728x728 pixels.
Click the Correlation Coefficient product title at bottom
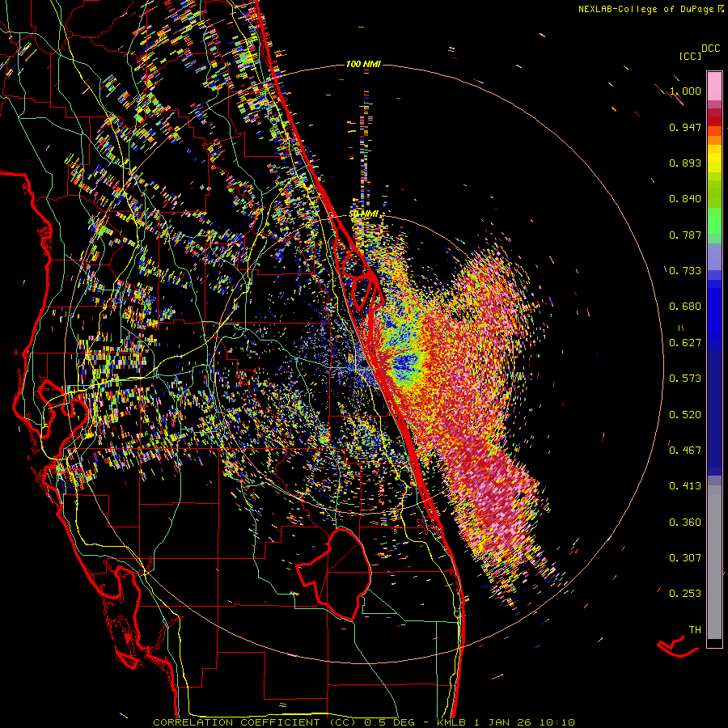(x=256, y=722)
